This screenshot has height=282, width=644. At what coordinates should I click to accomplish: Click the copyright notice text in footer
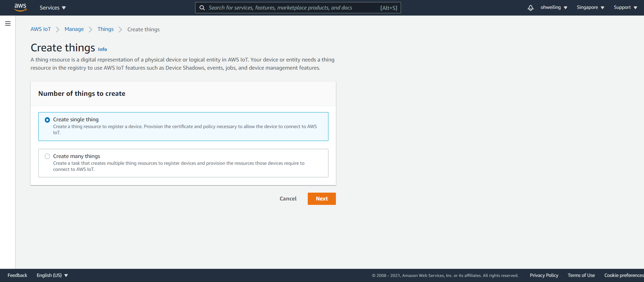[445, 276]
